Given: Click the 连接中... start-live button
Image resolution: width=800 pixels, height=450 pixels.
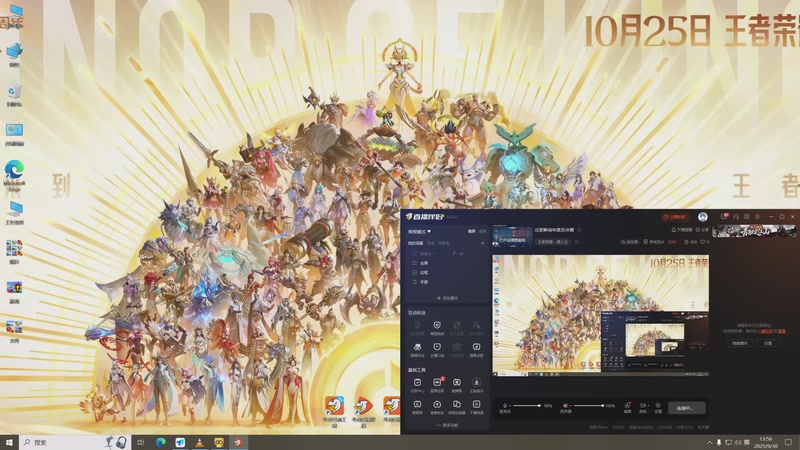Looking at the screenshot, I should (686, 408).
